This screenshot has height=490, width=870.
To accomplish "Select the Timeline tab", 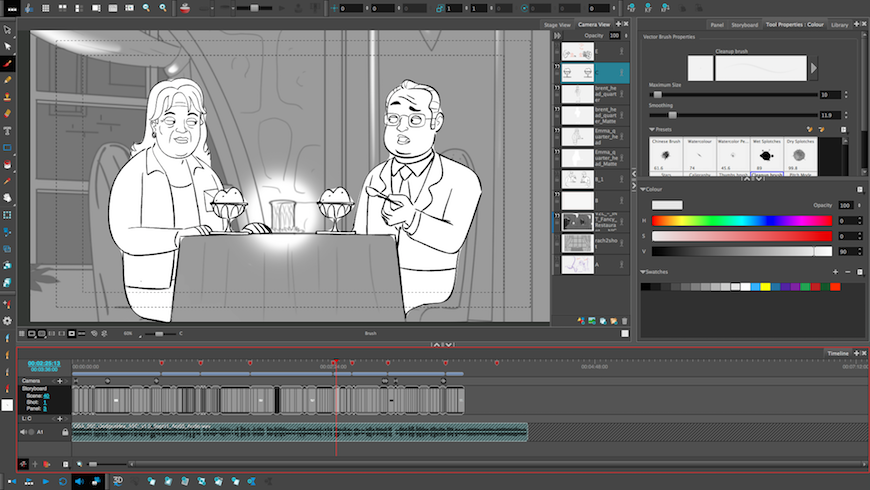I will [x=838, y=353].
